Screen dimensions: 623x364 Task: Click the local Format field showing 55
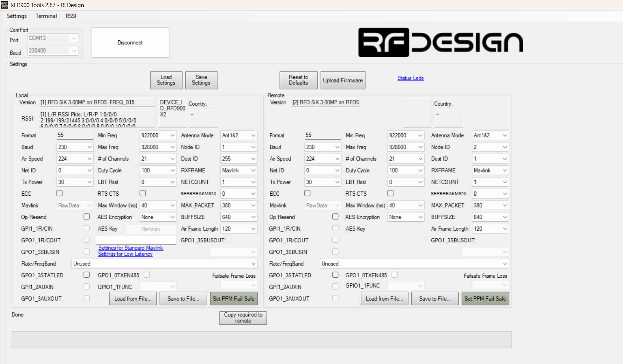click(75, 135)
